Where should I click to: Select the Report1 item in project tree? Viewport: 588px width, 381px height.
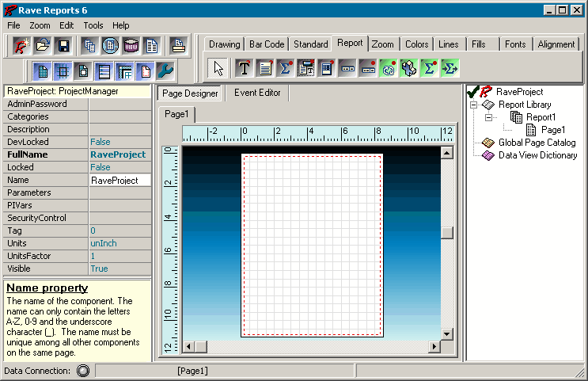point(541,117)
